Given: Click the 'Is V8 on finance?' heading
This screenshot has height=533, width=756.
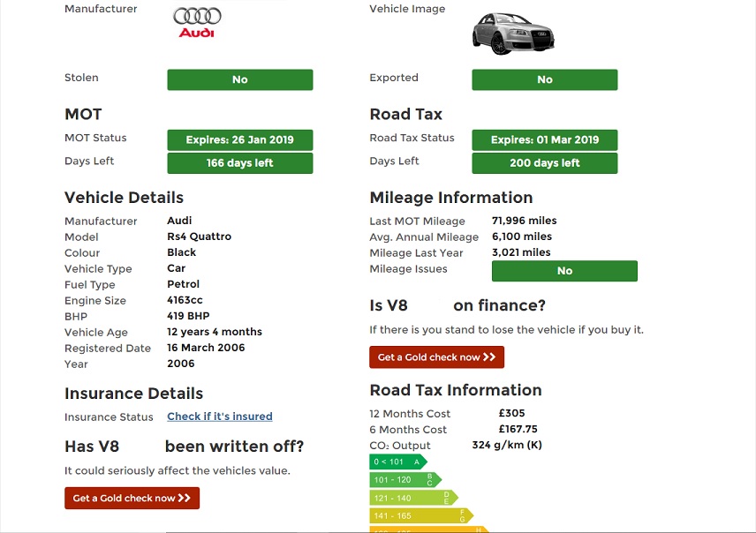Looking at the screenshot, I should click(x=457, y=305).
